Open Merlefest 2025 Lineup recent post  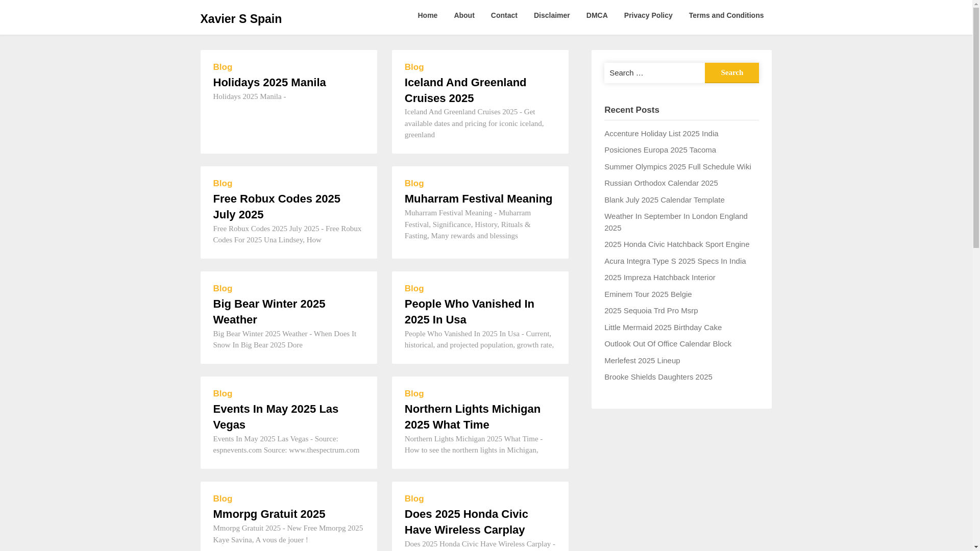pyautogui.click(x=642, y=360)
